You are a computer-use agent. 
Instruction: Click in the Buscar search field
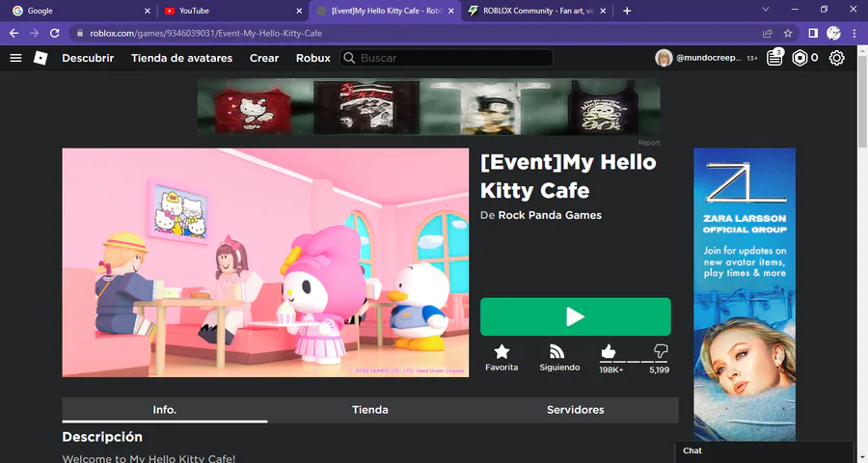pyautogui.click(x=447, y=58)
